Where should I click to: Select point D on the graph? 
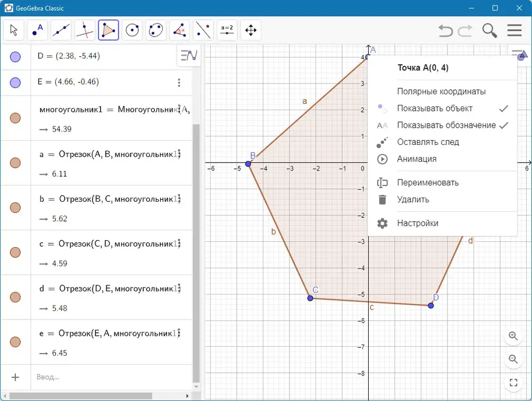[x=431, y=306]
